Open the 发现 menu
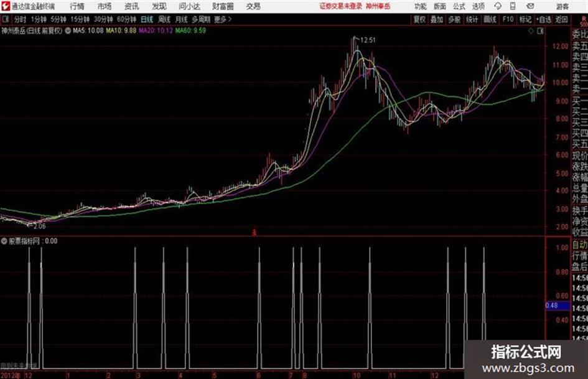 tap(159, 6)
